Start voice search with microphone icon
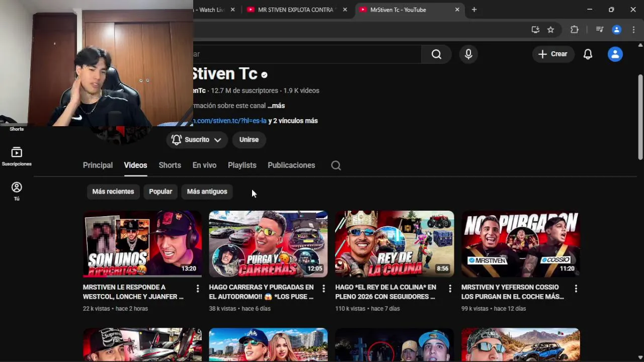 coord(468,54)
